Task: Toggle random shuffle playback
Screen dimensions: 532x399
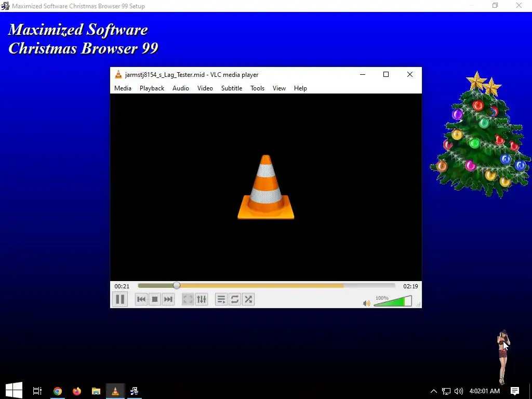Action: click(248, 299)
